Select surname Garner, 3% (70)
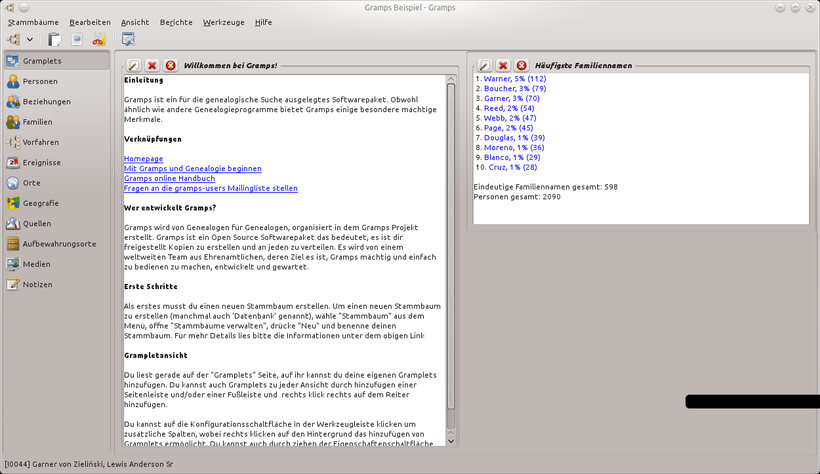820x474 pixels. (x=511, y=98)
